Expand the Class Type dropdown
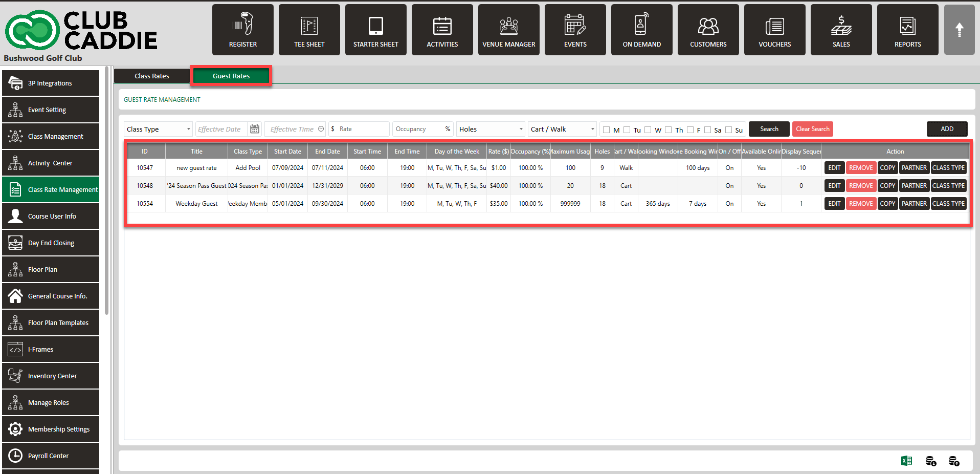Image resolution: width=980 pixels, height=474 pixels. [x=158, y=129]
